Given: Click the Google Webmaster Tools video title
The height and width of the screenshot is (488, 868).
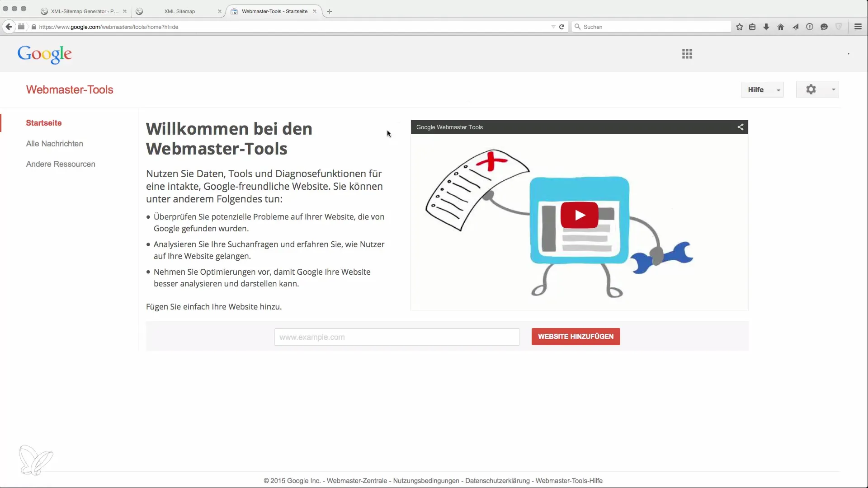Looking at the screenshot, I should [449, 127].
